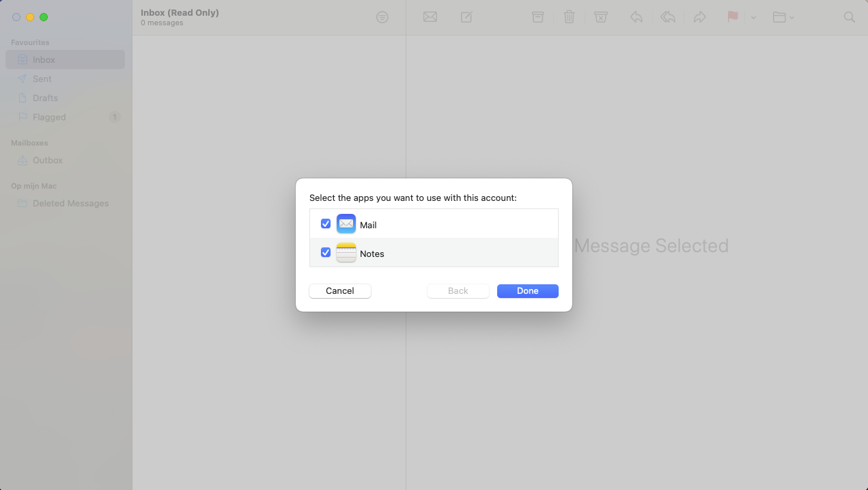The height and width of the screenshot is (490, 868).
Task: Open a new compose message window
Action: [466, 16]
